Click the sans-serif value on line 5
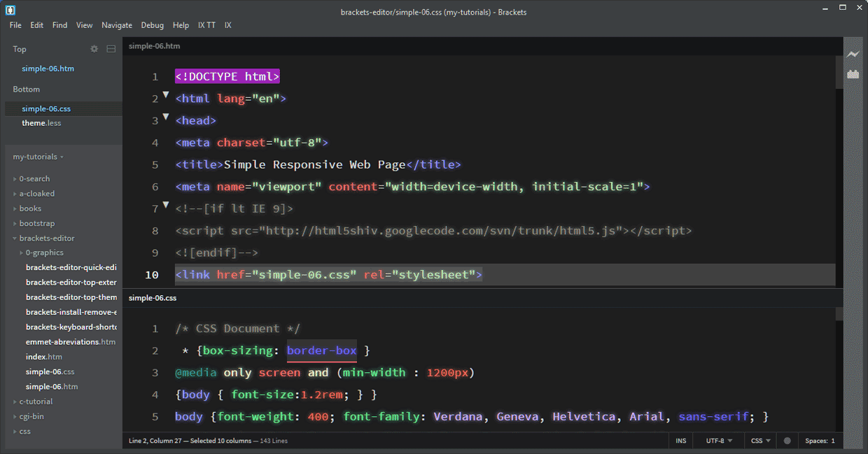 [x=714, y=416]
